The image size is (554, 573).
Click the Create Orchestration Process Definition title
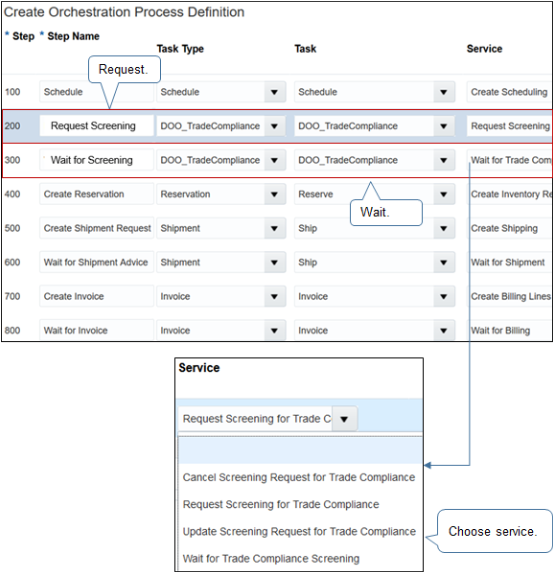click(x=124, y=12)
